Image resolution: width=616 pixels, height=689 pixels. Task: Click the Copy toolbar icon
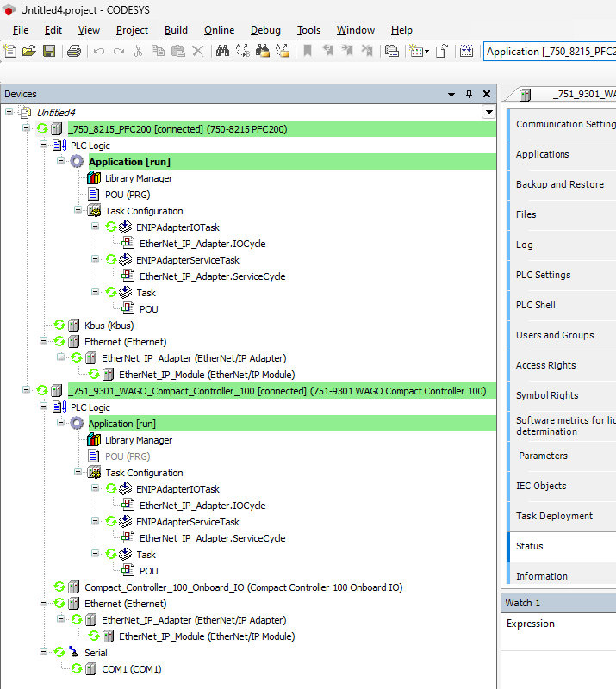(158, 51)
